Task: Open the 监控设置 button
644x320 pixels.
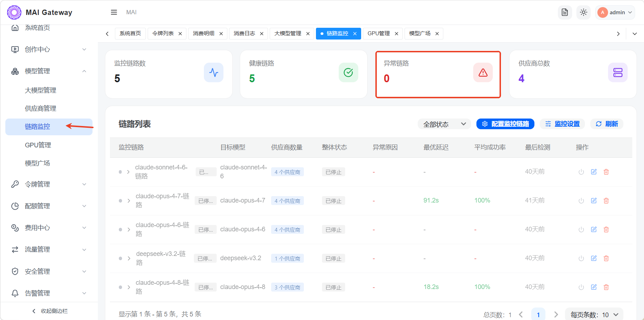Action: click(x=562, y=124)
